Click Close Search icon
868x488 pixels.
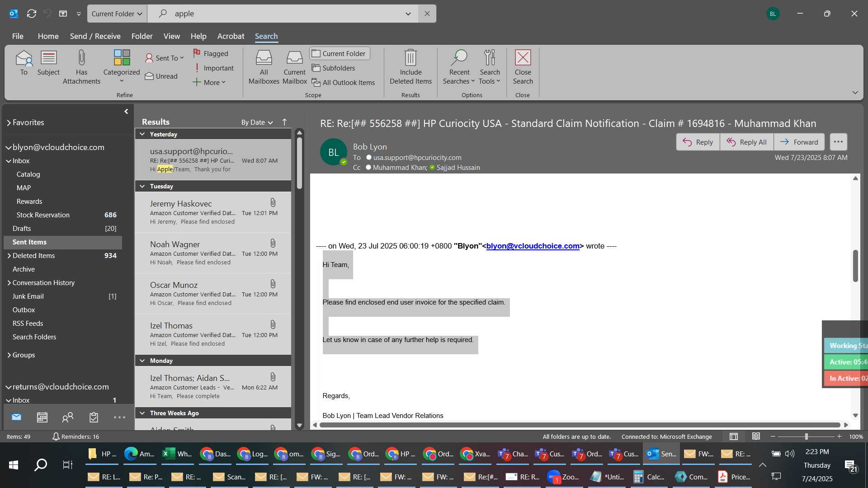(x=523, y=67)
